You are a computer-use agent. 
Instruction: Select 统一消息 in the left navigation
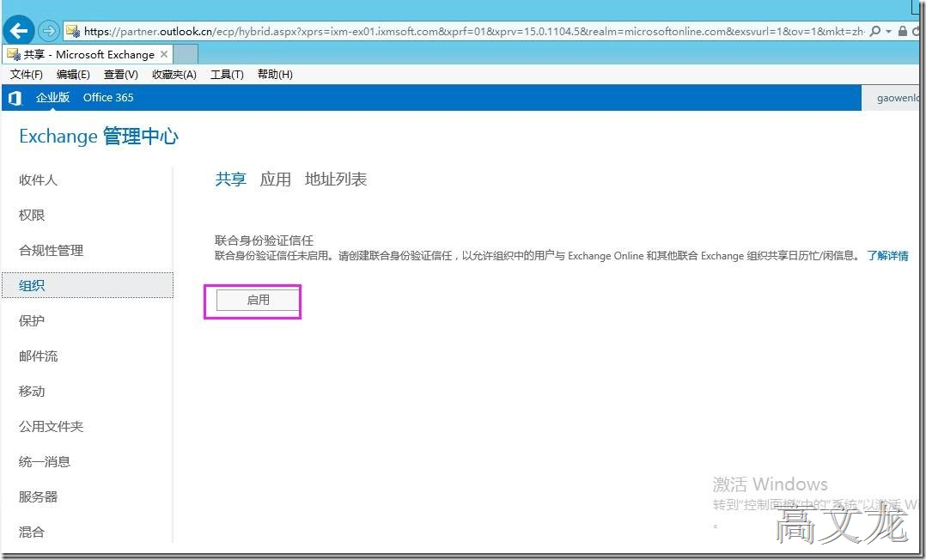coord(45,462)
